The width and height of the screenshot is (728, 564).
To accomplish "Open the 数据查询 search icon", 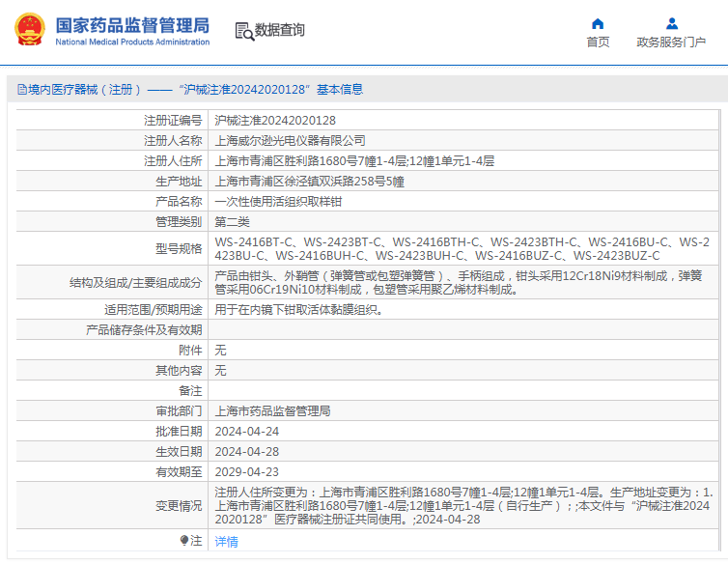I will click(244, 31).
